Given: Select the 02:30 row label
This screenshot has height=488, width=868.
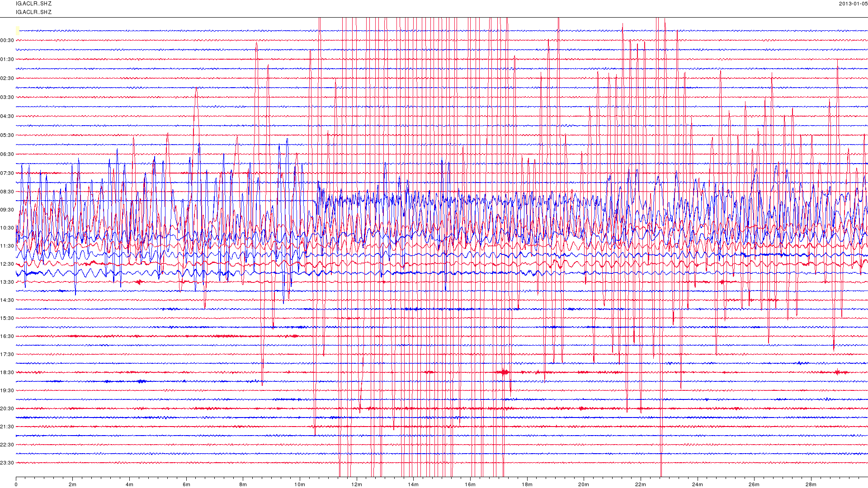Looking at the screenshot, I should pyautogui.click(x=7, y=79).
